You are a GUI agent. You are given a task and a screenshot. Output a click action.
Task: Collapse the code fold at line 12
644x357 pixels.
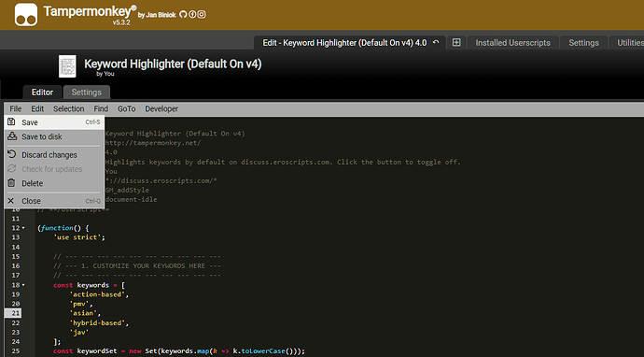[23, 228]
